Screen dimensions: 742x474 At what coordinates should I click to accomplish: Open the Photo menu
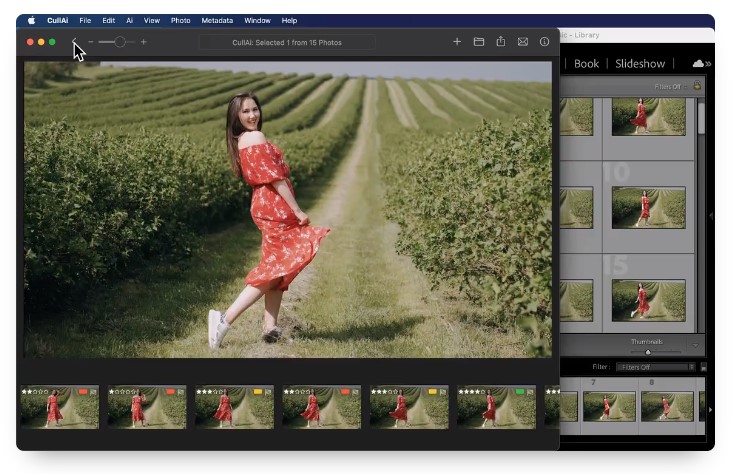point(180,20)
